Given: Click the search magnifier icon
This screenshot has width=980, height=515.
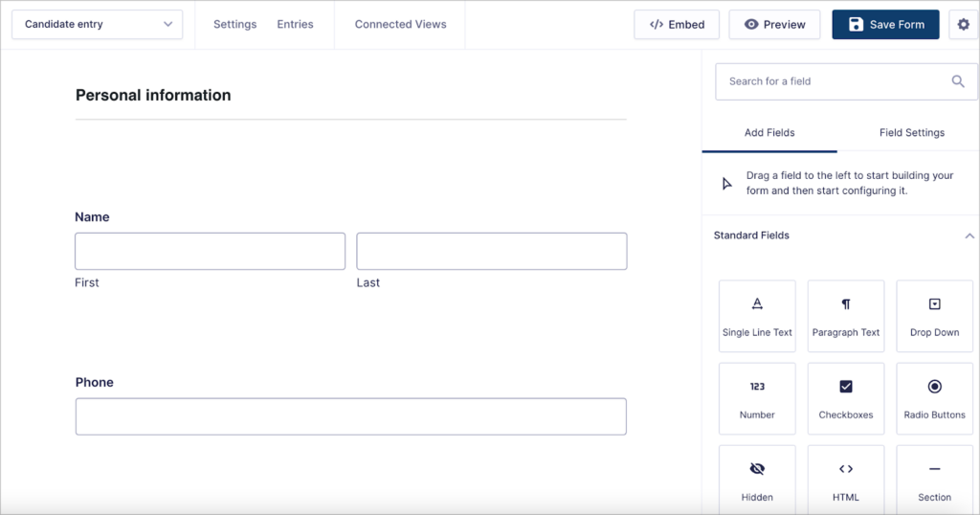Looking at the screenshot, I should 958,82.
